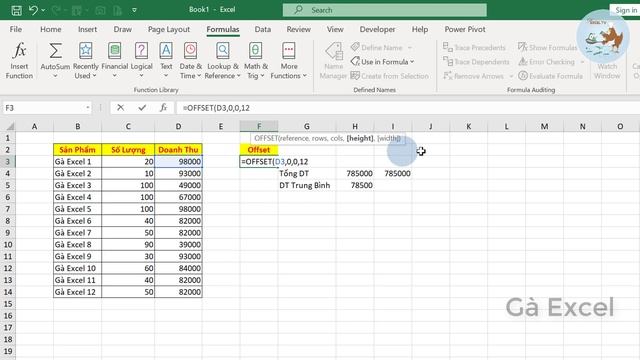640x360 pixels.
Task: Open the Name Manager icon
Action: [334, 52]
